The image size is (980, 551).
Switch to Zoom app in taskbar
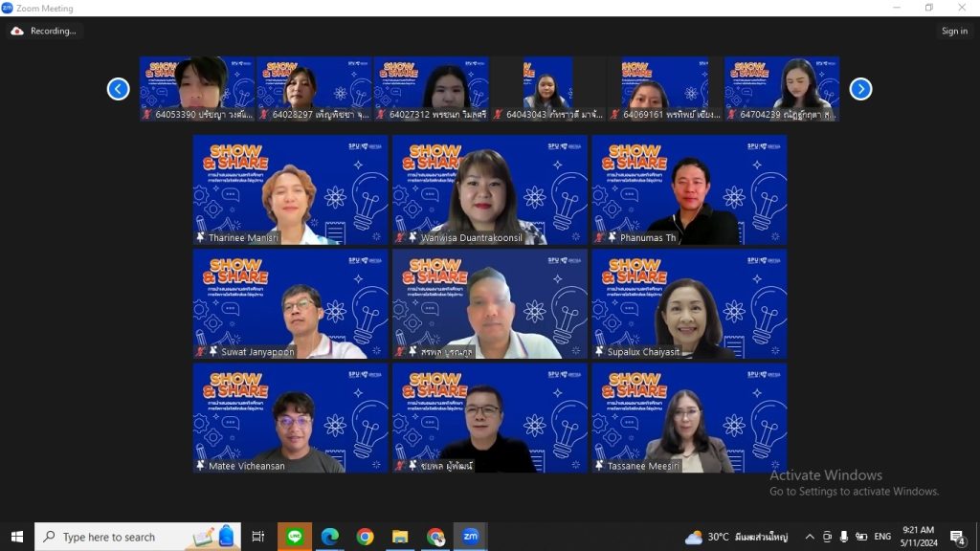pos(471,537)
